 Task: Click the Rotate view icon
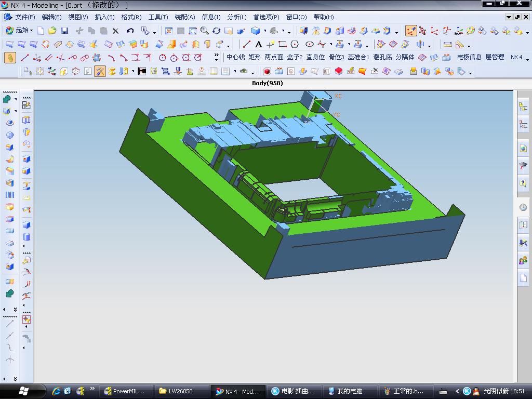[217, 31]
